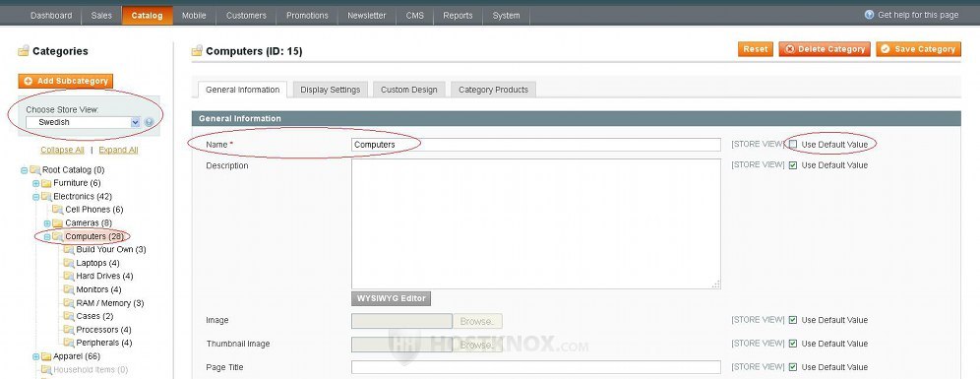Open the Promotions menu
Viewport: 980px width, 379px height.
[307, 16]
